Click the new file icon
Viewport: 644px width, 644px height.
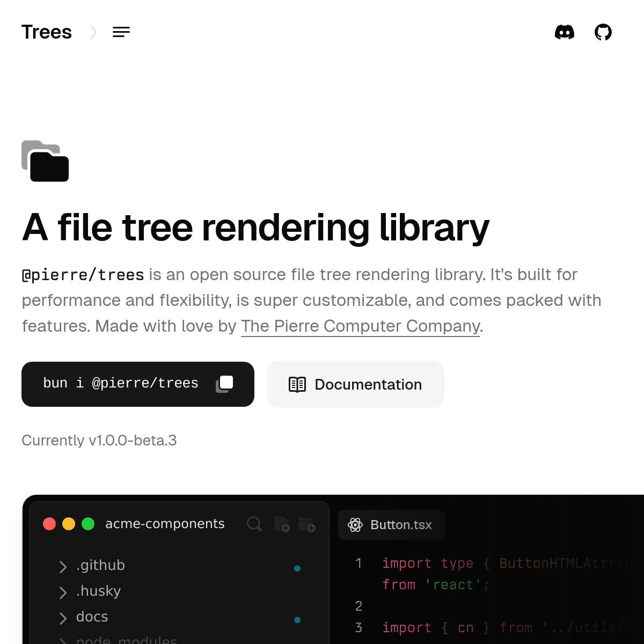point(282,524)
